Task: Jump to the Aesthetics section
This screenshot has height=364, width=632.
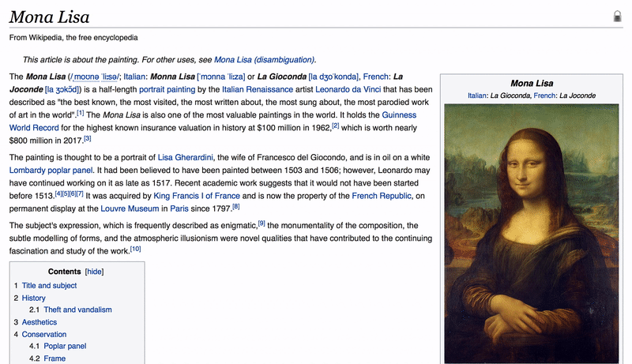Action: tap(39, 322)
